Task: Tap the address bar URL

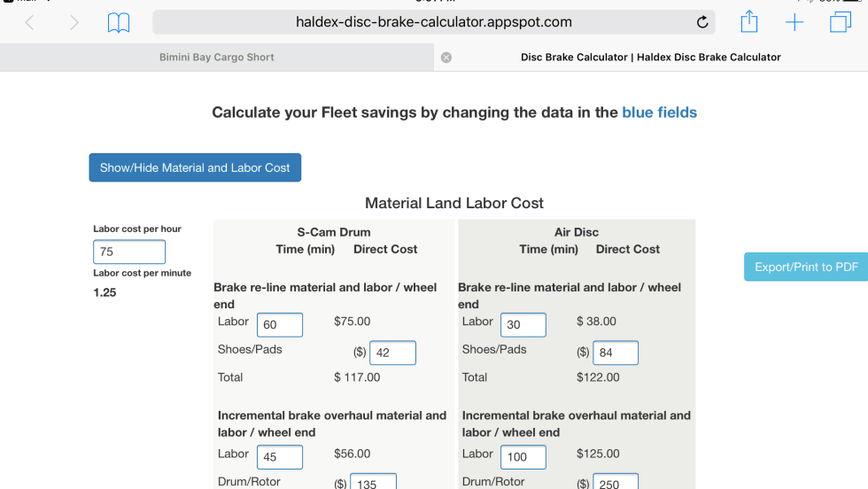Action: (433, 22)
